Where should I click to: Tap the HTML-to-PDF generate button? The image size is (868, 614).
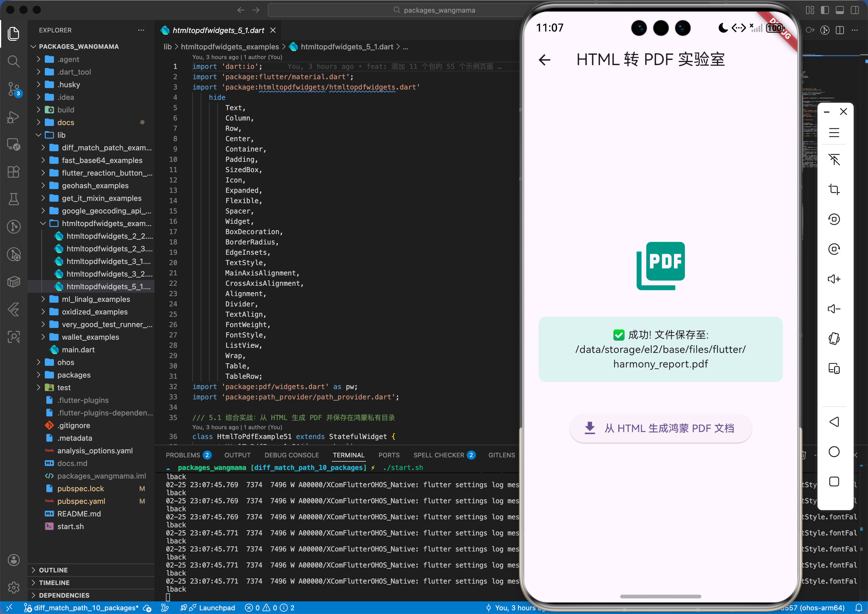tap(660, 428)
